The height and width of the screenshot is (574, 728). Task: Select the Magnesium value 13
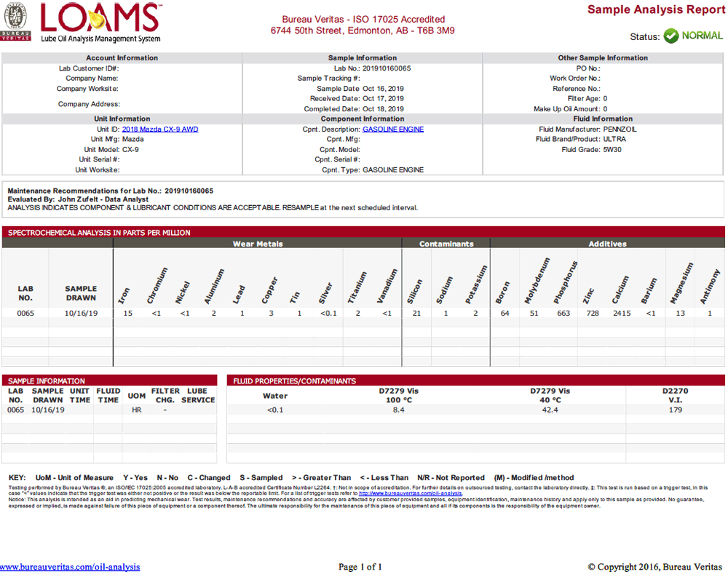(x=680, y=314)
